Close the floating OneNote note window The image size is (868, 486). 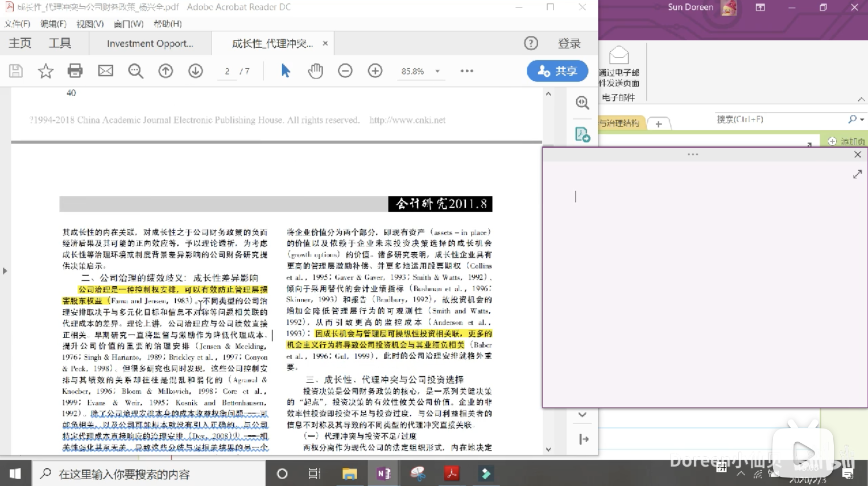click(x=858, y=154)
